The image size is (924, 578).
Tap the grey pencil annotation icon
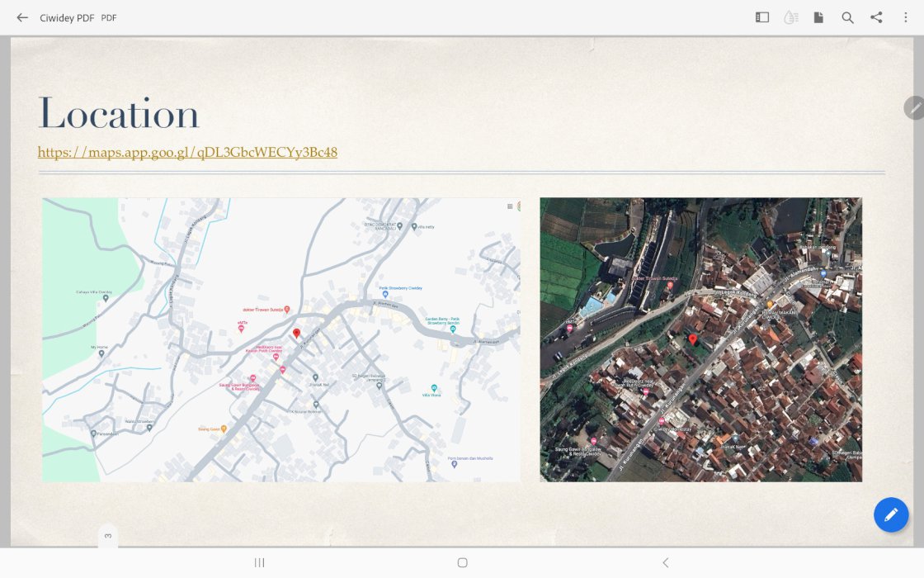pos(914,108)
